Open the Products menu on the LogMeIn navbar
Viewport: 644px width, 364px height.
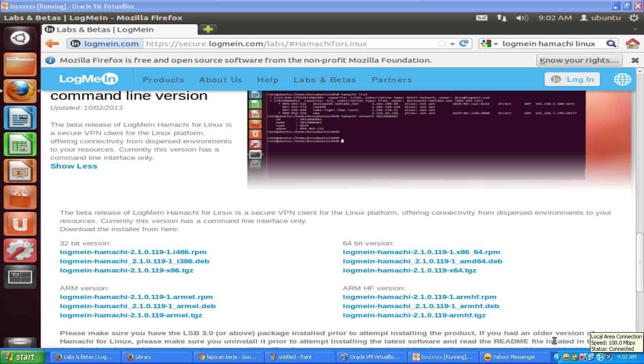click(163, 80)
